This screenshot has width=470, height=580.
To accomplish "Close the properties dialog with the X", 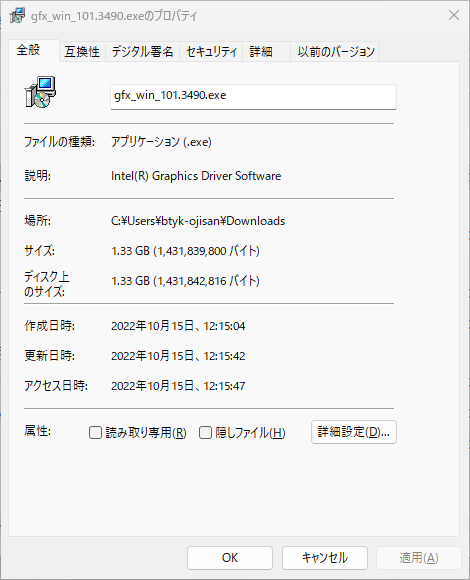I will coord(454,15).
